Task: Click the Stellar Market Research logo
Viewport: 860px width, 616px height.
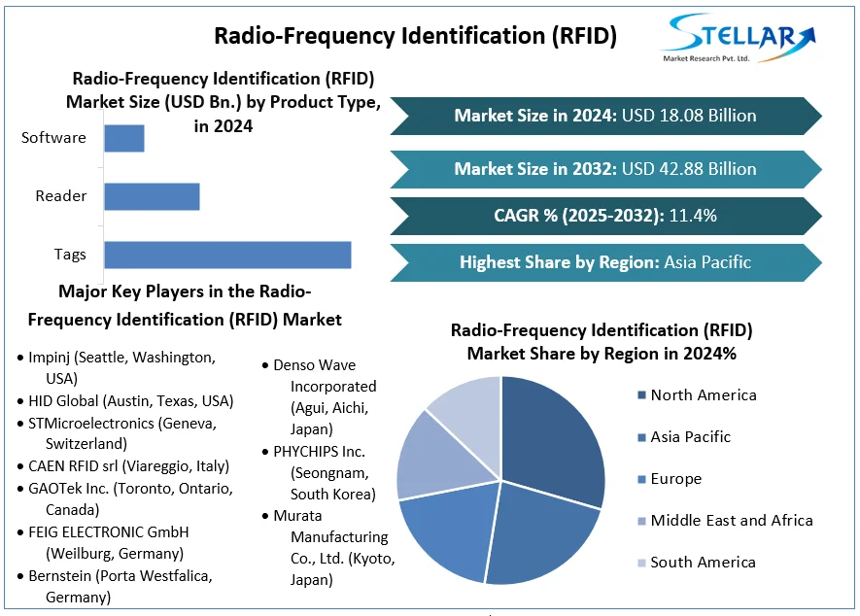Action: 738,38
